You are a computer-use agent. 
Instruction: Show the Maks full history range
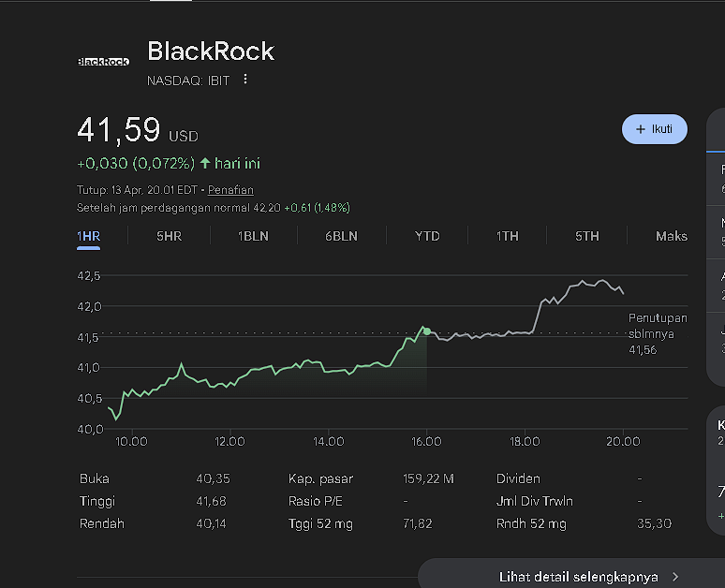[672, 236]
